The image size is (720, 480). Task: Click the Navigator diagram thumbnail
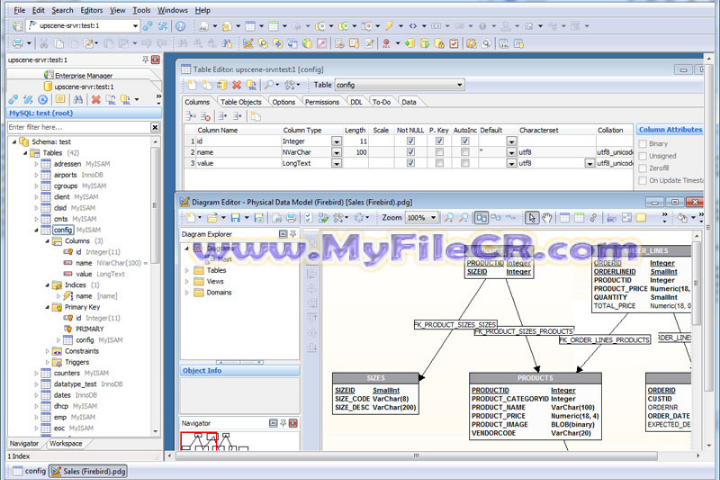click(240, 441)
